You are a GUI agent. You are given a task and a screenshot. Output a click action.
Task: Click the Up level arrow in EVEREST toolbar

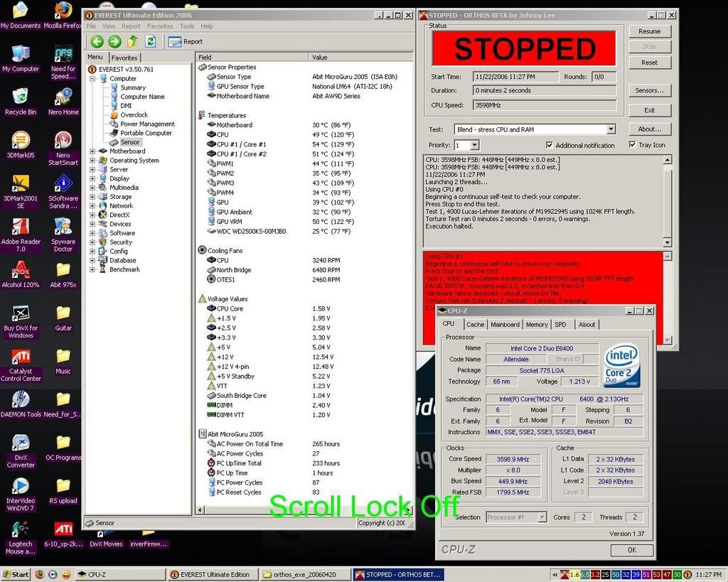(132, 42)
